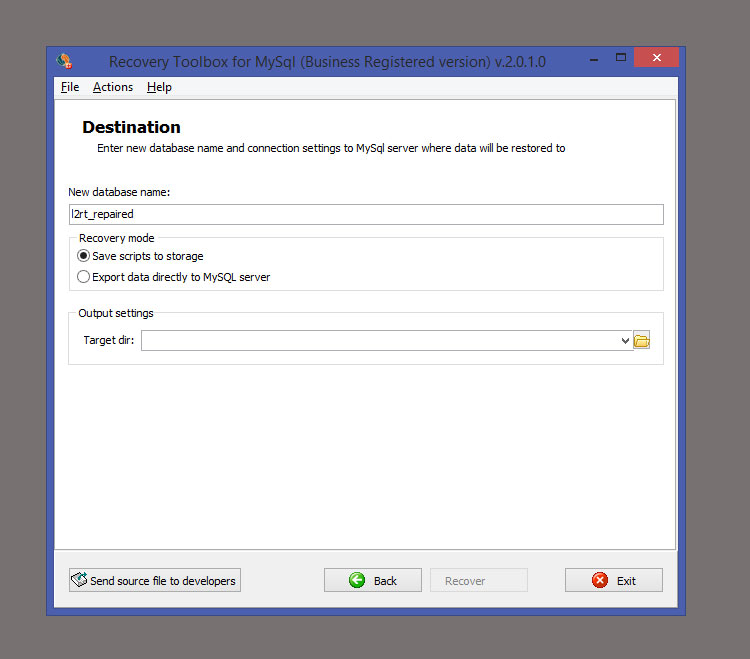Click inside the Target dir text box

coord(380,340)
